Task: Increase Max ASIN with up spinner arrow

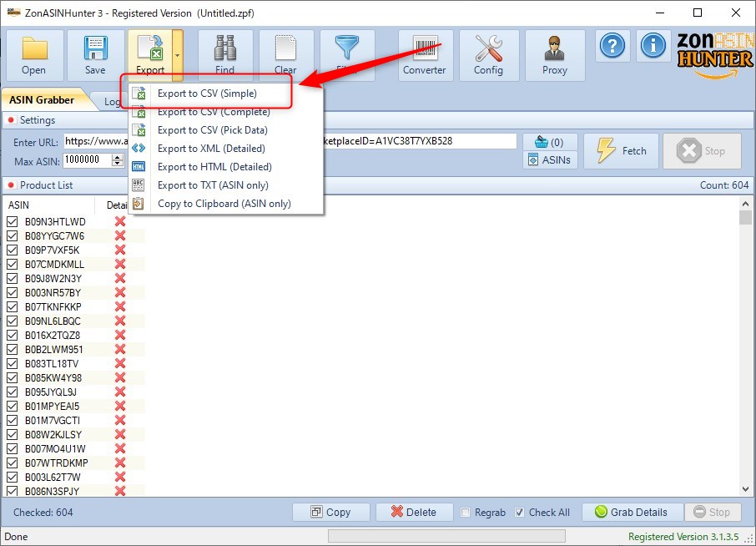Action: click(118, 157)
